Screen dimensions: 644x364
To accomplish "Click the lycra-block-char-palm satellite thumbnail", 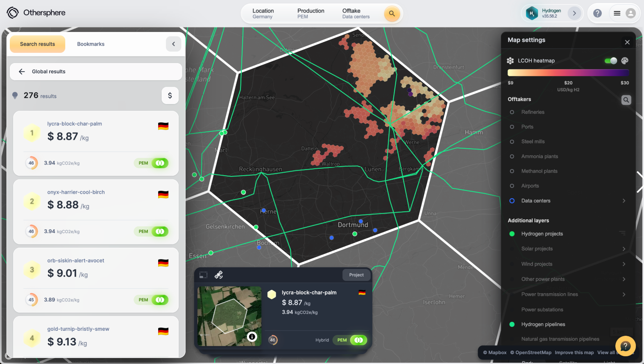I will (x=229, y=316).
